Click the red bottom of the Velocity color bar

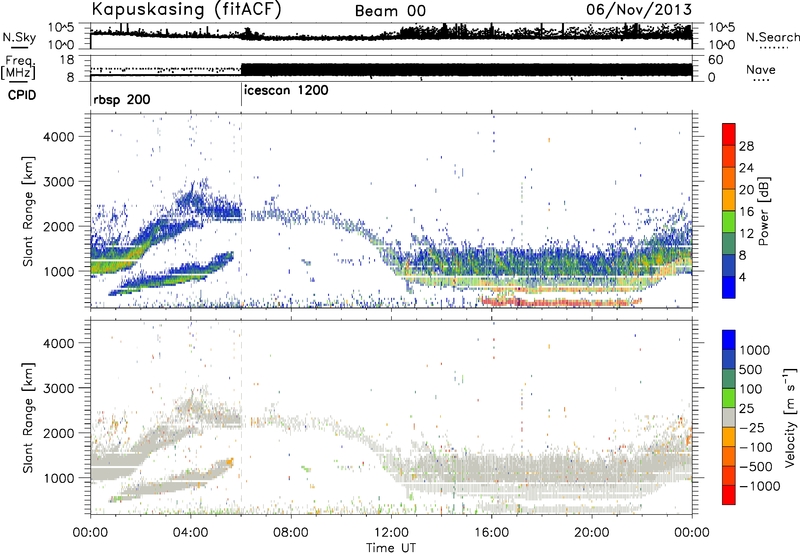tap(729, 495)
